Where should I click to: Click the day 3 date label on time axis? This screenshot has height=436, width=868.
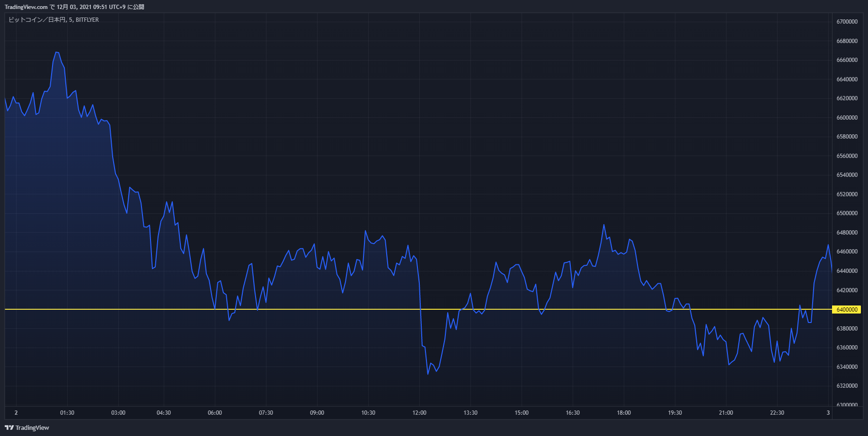[828, 413]
